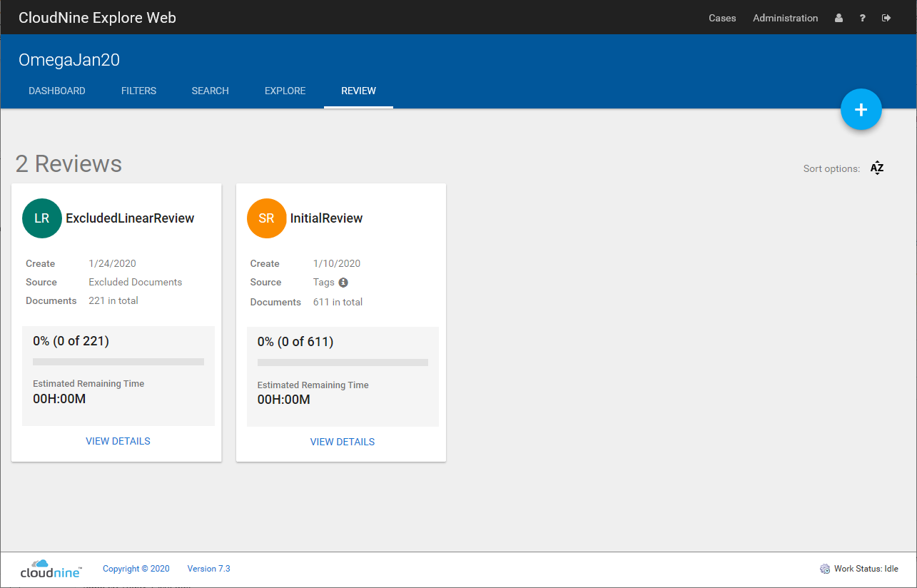Click the info icon next to Tags
Image resolution: width=917 pixels, height=588 pixels.
tap(343, 282)
